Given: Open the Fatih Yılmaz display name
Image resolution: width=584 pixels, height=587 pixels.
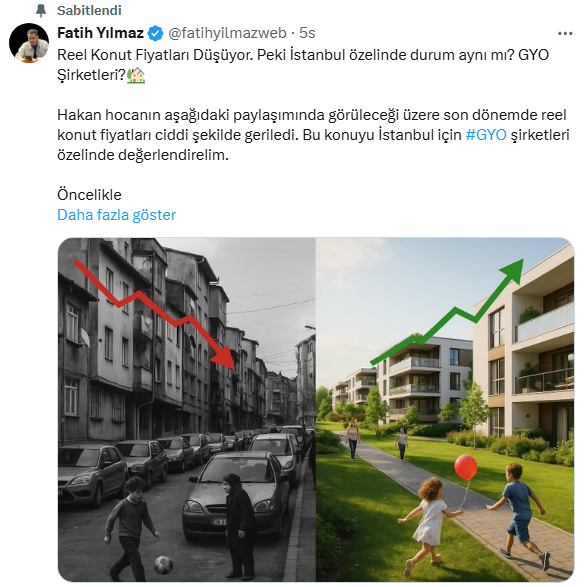Looking at the screenshot, I should [100, 33].
